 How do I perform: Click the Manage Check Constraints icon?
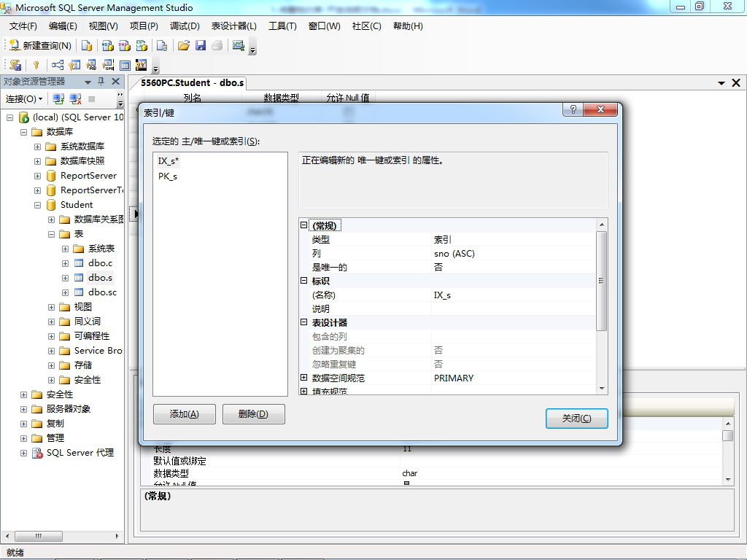point(125,65)
